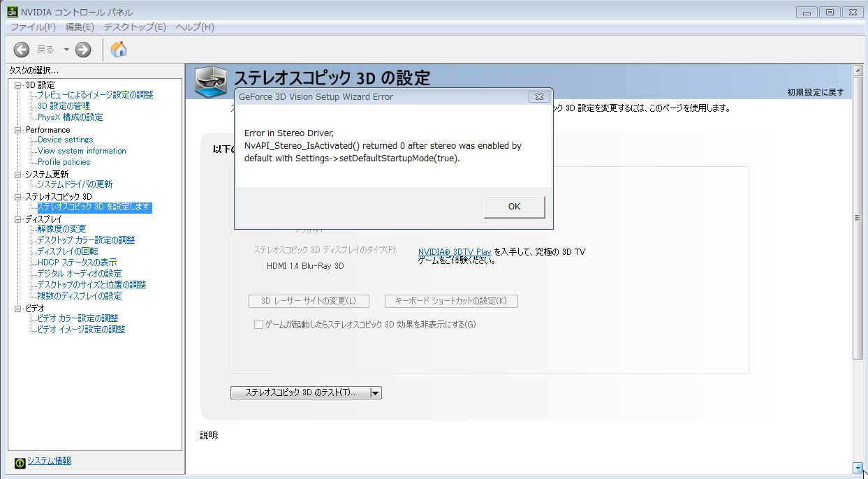Select システムドライバの更新 item

(75, 184)
